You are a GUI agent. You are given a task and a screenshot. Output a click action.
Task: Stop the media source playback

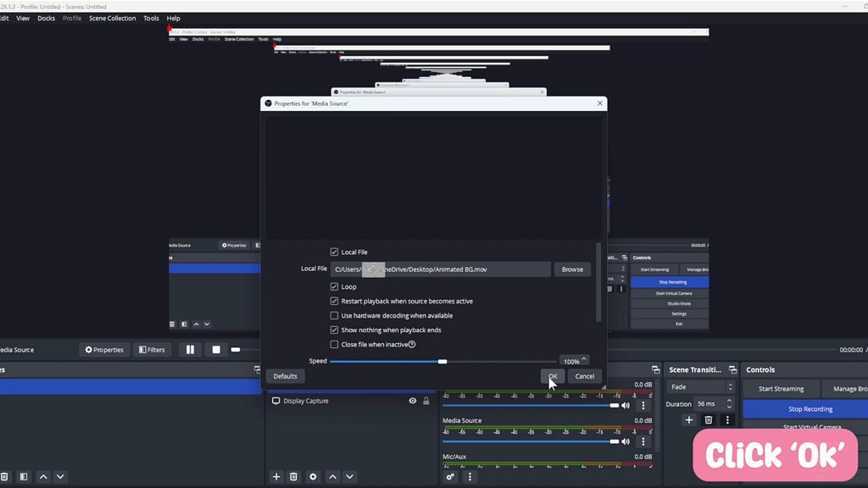pyautogui.click(x=216, y=350)
